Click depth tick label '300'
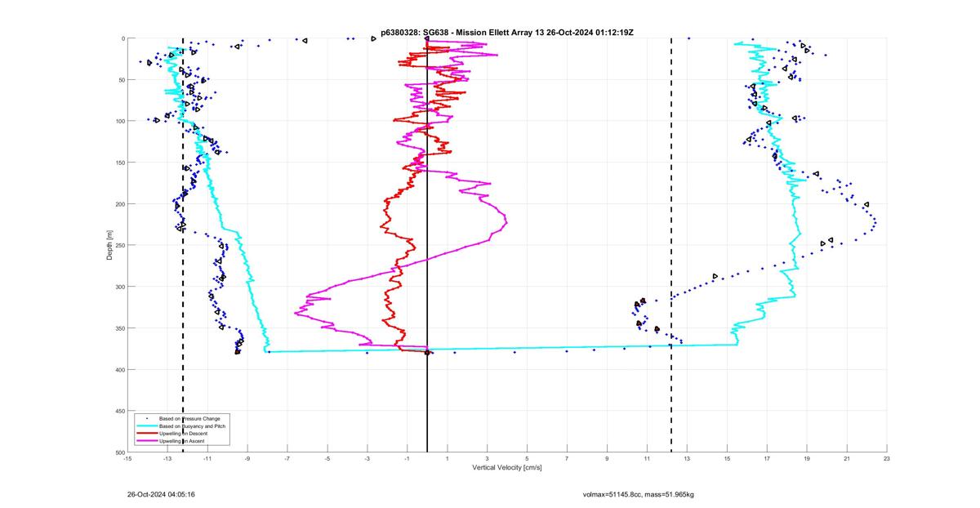Viewport: 980px width, 508px height. click(119, 287)
